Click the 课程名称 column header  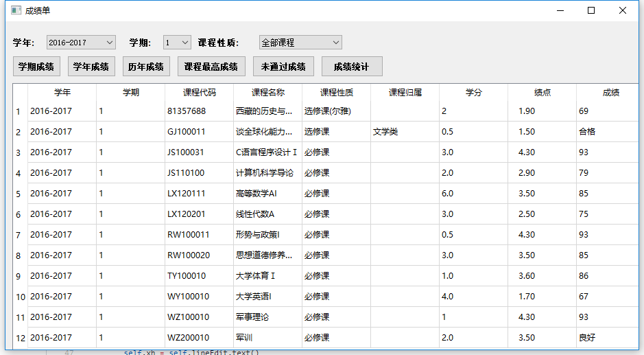(x=267, y=93)
